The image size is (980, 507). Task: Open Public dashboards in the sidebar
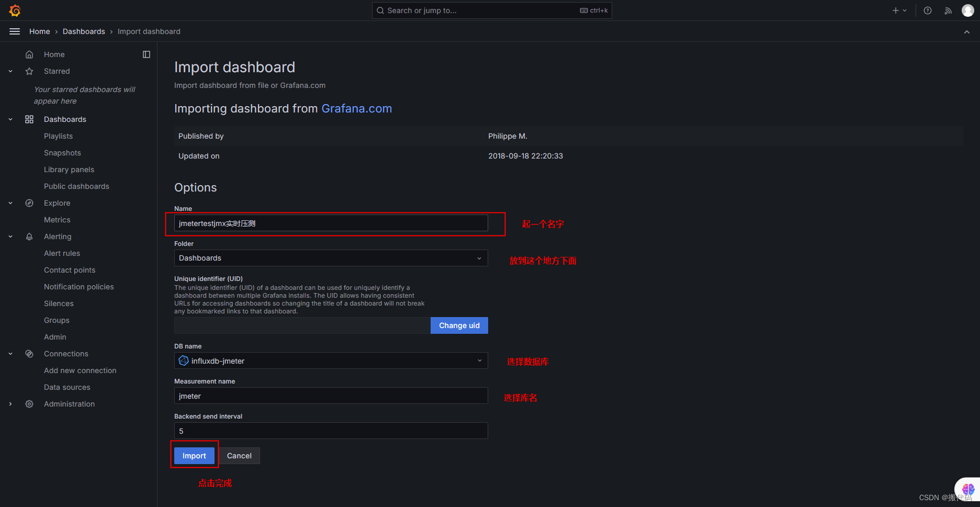76,186
